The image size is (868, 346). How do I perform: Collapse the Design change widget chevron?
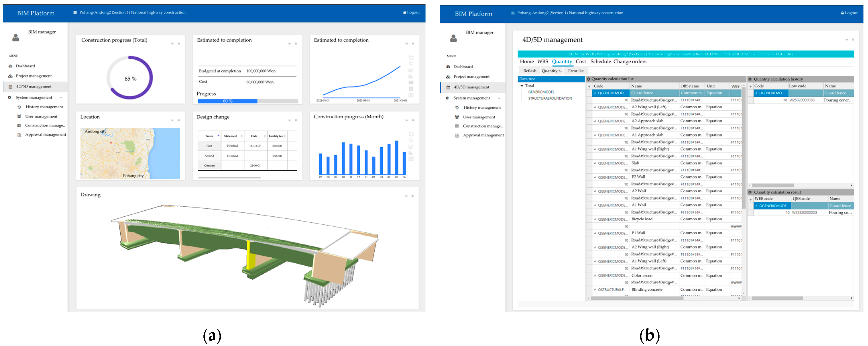[x=290, y=120]
